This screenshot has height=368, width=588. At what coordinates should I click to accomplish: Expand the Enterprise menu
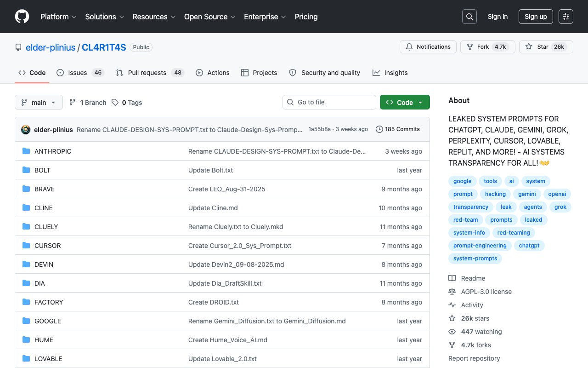[x=265, y=17]
